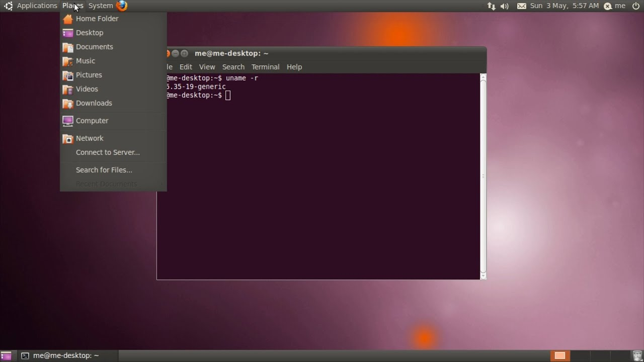This screenshot has height=362, width=644.
Task: Open the volume control icon
Action: click(505, 6)
